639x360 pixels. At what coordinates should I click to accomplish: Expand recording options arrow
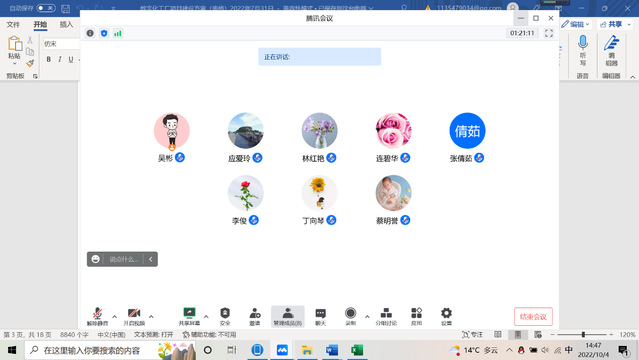[367, 316]
